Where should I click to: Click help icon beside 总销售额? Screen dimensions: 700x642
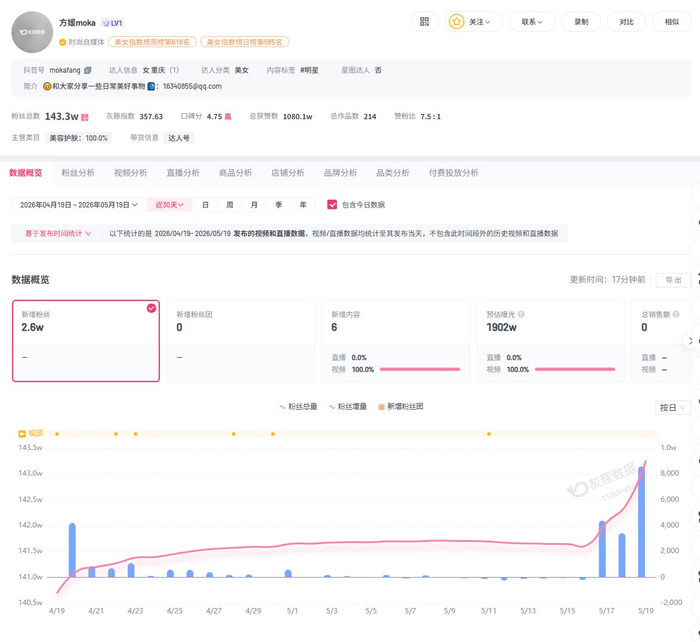pos(676,314)
